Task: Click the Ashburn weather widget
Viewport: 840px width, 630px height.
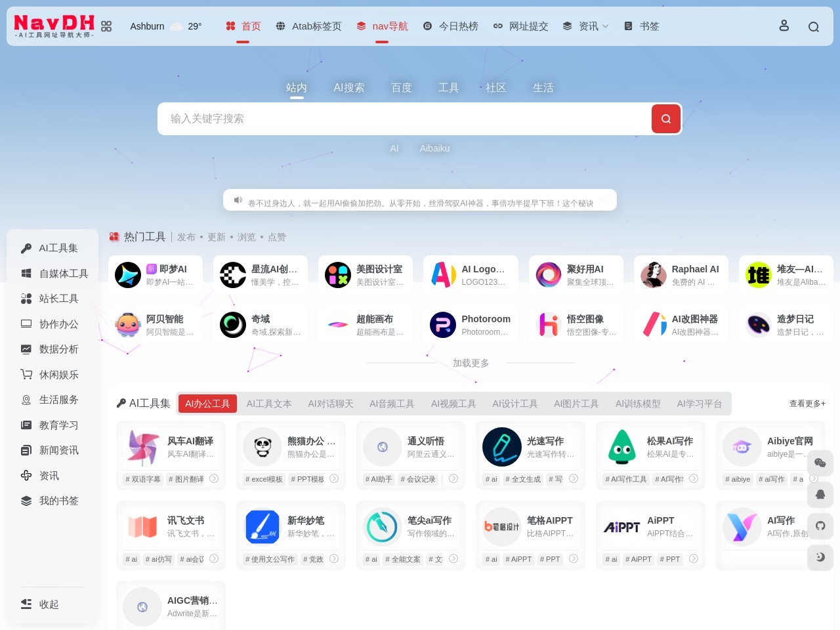Action: pyautogui.click(x=166, y=26)
